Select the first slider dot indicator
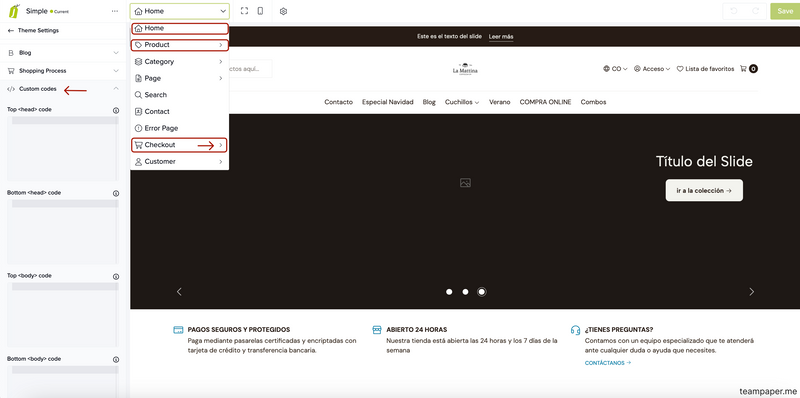Image resolution: width=800 pixels, height=398 pixels. click(x=449, y=292)
